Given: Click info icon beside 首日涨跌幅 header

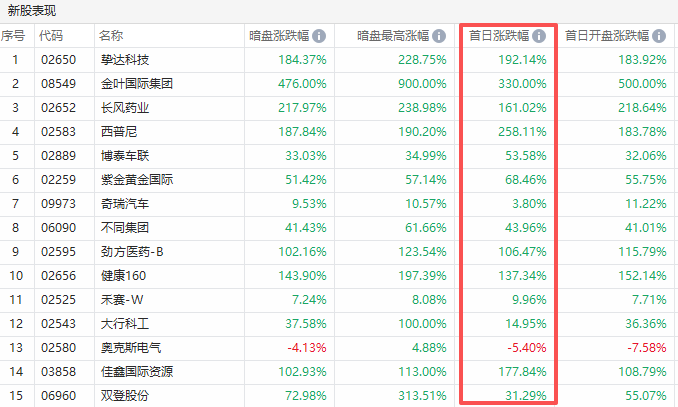Looking at the screenshot, I should [539, 36].
